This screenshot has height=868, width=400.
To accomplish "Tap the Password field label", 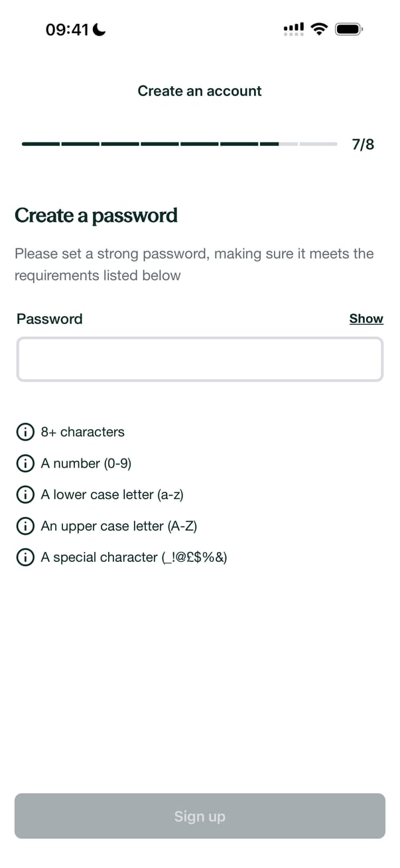I will pyautogui.click(x=50, y=319).
